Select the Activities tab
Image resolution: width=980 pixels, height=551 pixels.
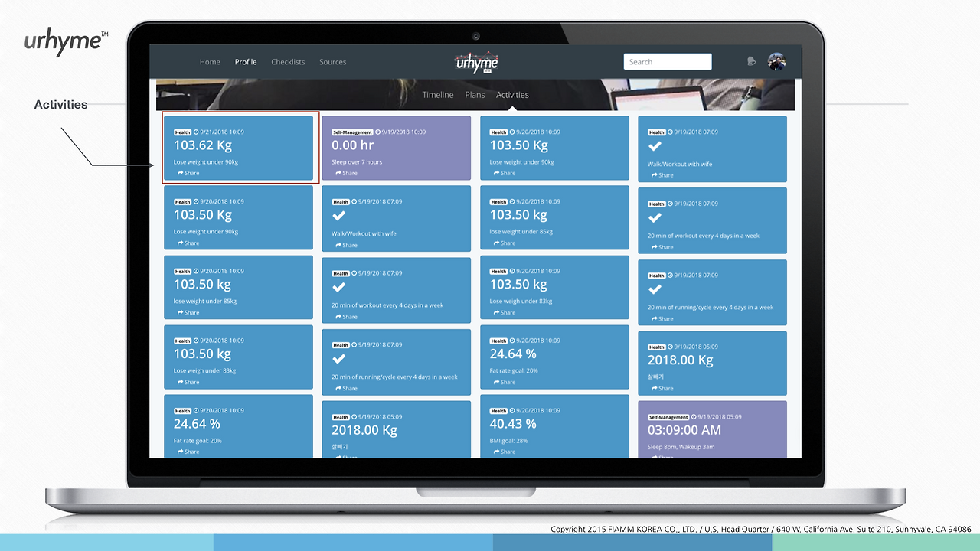[x=512, y=95]
